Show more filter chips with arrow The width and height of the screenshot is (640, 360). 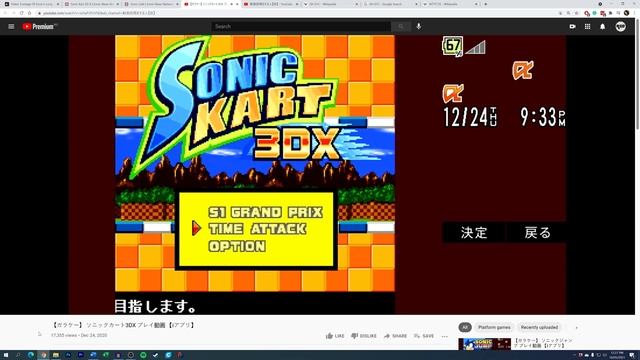click(576, 327)
